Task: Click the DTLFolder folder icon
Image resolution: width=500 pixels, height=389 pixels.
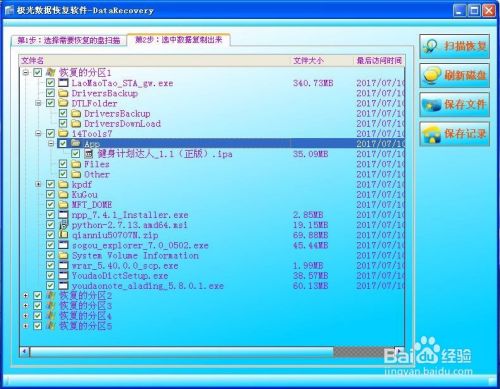Action: click(x=63, y=103)
